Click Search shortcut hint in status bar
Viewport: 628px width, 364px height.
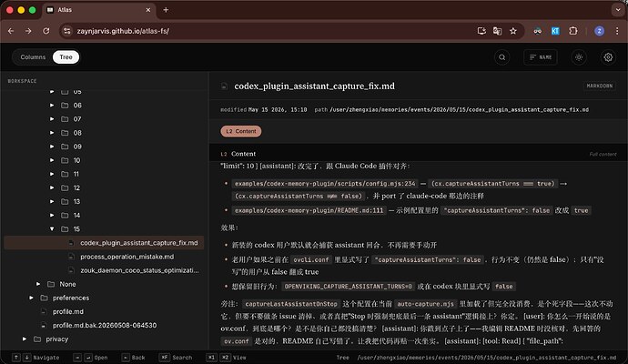click(176, 358)
